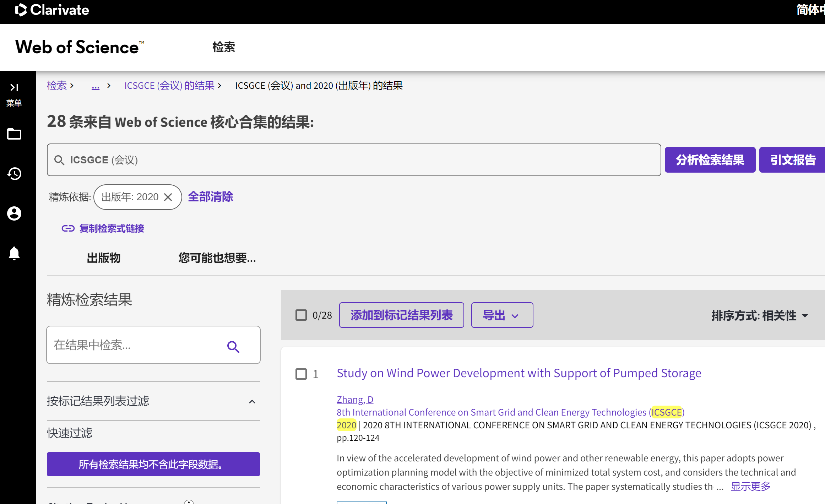Image resolution: width=825 pixels, height=504 pixels.
Task: Click the Web of Science logo
Action: pyautogui.click(x=80, y=47)
